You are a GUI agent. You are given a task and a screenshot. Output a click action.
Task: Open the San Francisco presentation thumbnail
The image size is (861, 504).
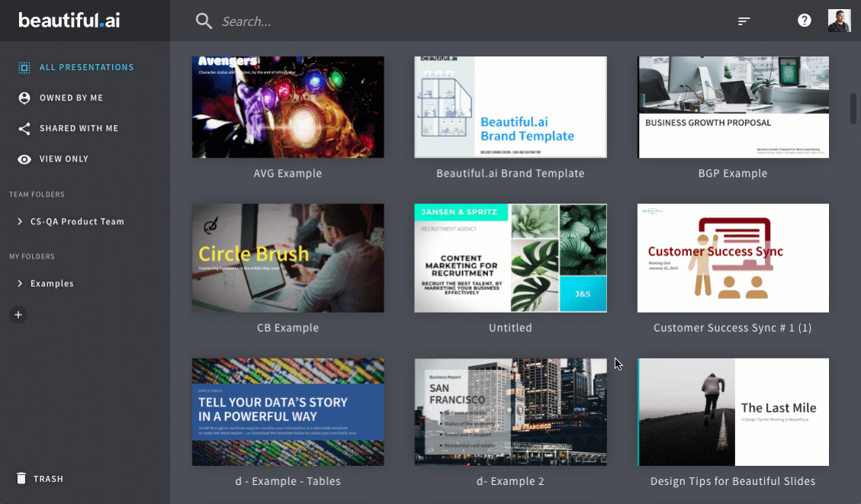(x=510, y=412)
